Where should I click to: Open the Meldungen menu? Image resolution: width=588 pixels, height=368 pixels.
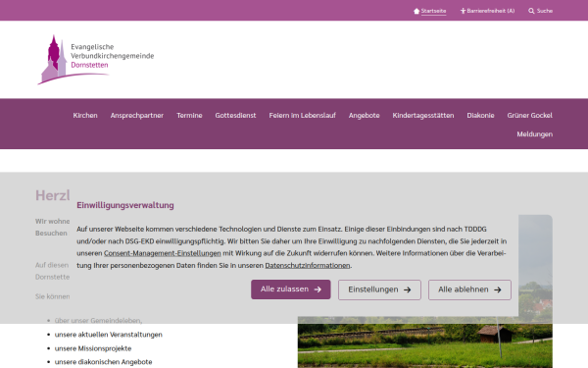535,134
